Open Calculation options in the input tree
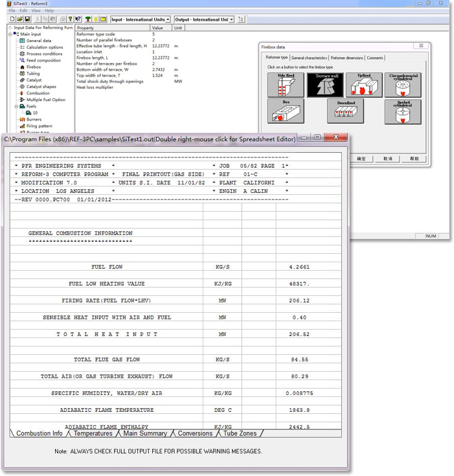454x476 pixels. click(45, 47)
